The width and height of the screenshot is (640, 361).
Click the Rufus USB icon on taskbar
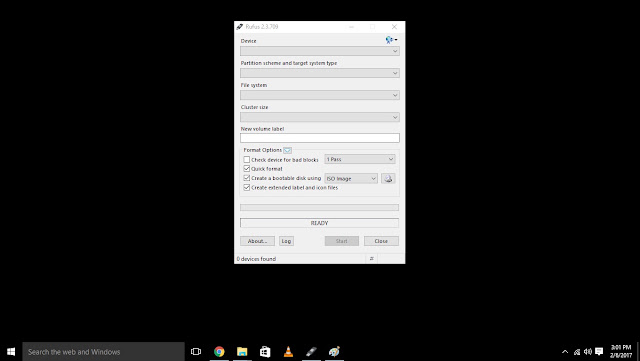[311, 352]
